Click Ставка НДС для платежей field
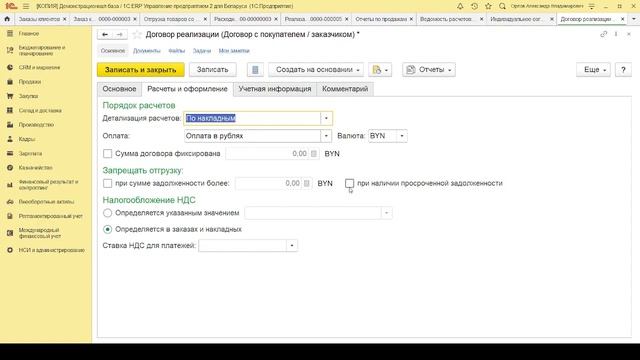 pyautogui.click(x=242, y=246)
